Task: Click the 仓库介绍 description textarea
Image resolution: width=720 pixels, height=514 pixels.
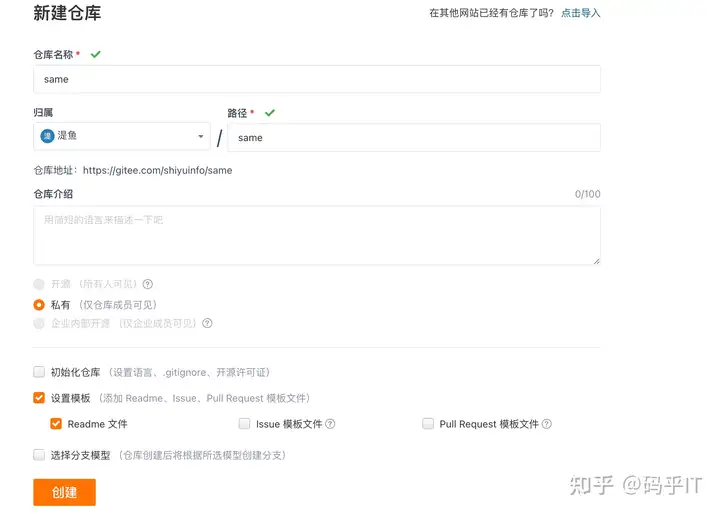Action: [x=317, y=235]
